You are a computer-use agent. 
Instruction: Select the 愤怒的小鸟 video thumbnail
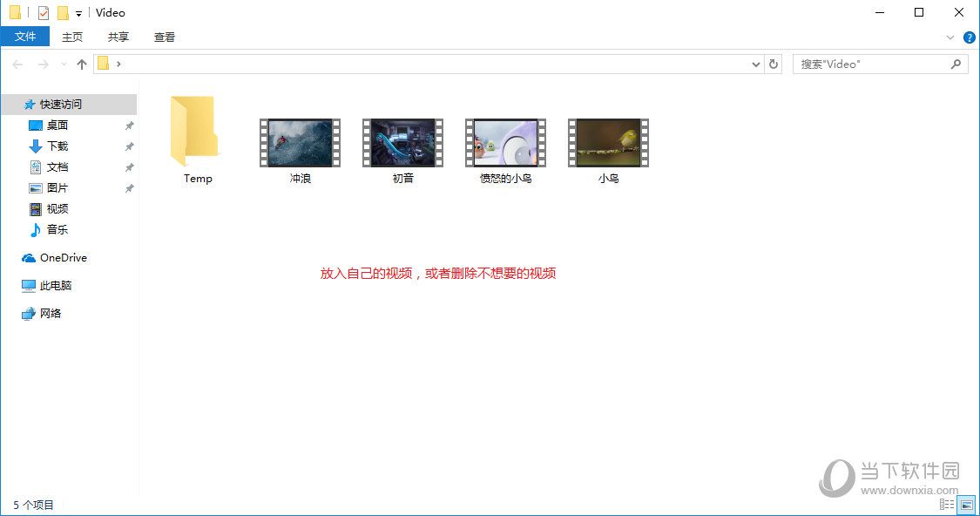505,143
